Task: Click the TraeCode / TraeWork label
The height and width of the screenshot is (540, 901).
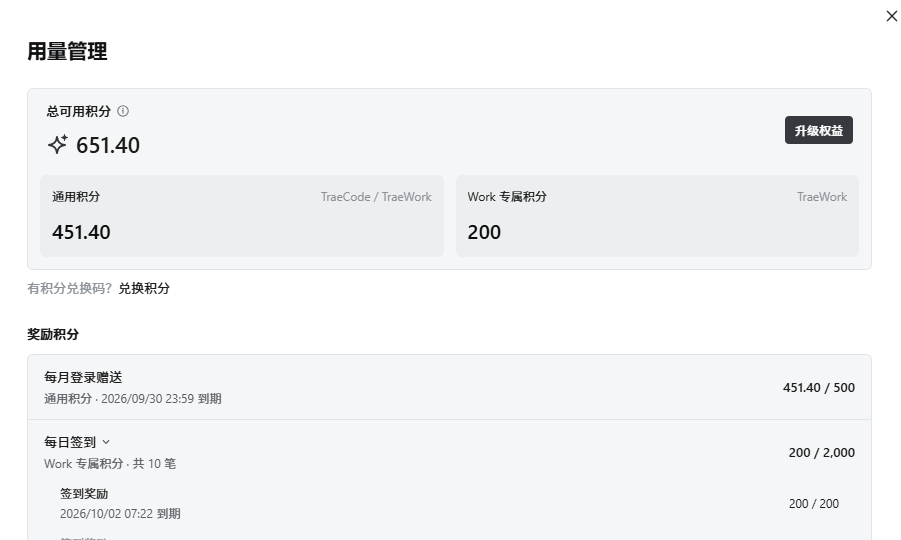Action: click(376, 197)
